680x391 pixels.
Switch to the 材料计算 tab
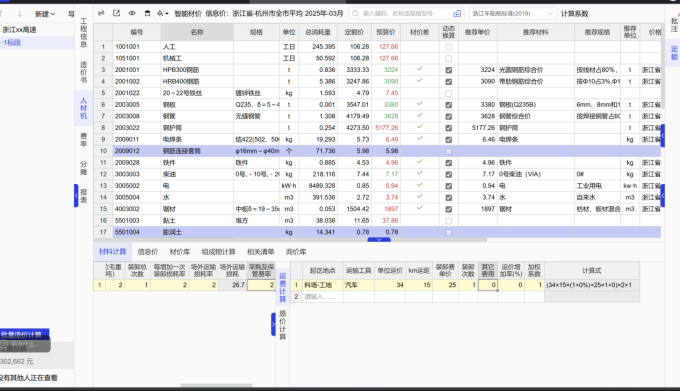coord(112,252)
